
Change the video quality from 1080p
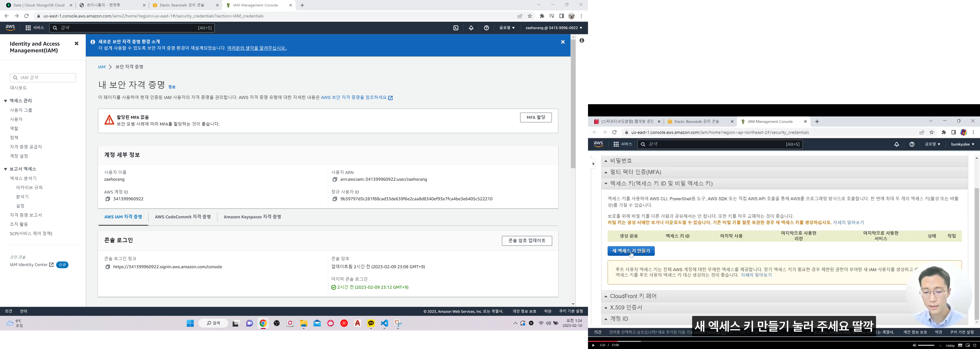pos(950,346)
